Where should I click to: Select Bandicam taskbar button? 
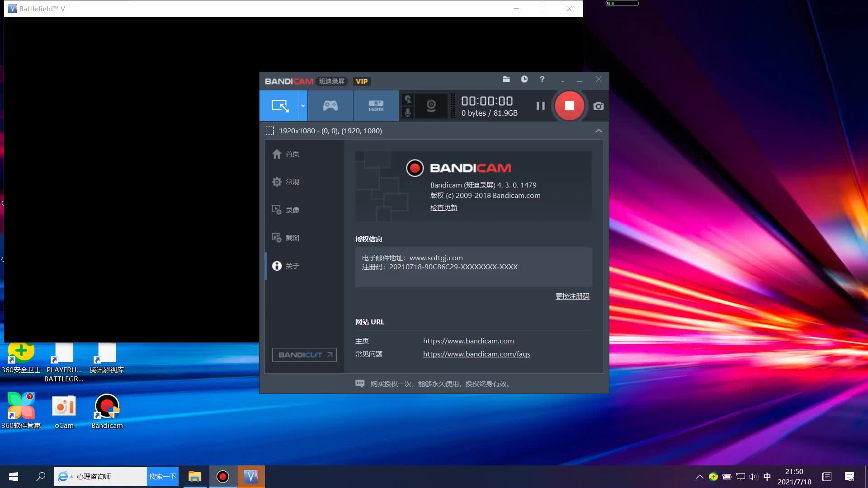pos(222,476)
